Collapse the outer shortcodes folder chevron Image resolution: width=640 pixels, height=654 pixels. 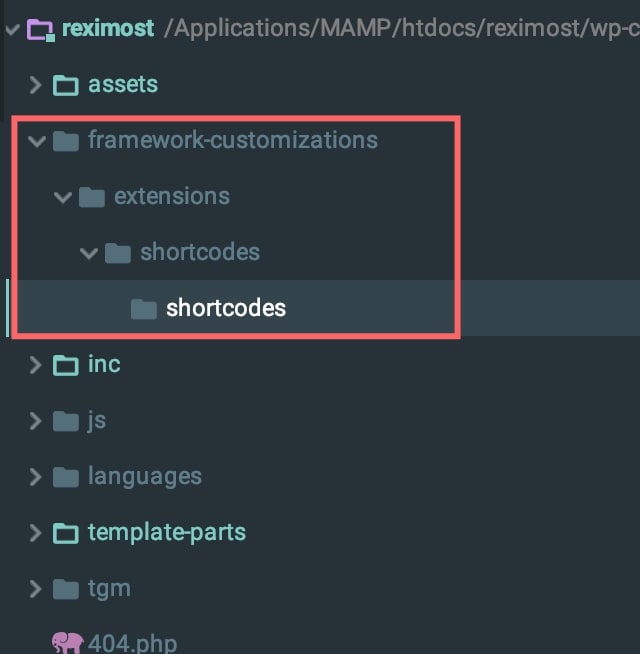tap(89, 253)
